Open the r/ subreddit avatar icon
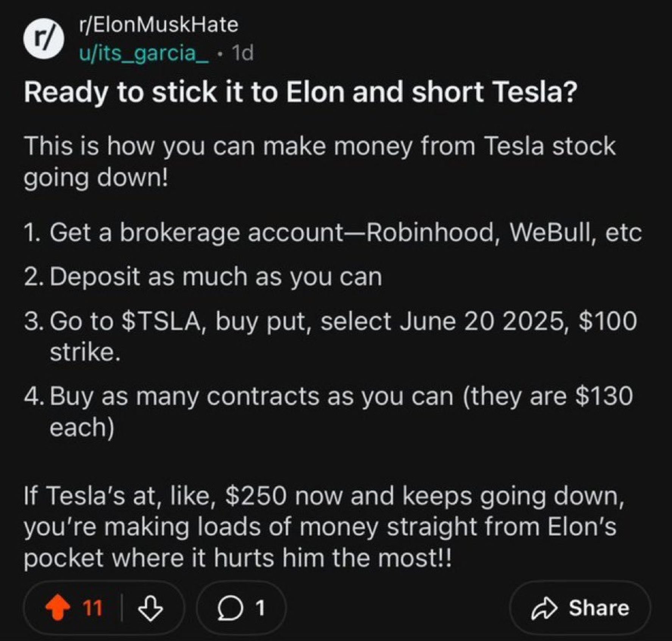The width and height of the screenshot is (672, 641). click(x=44, y=39)
